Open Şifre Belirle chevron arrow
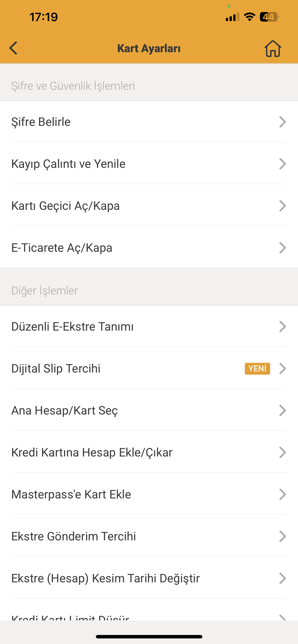The height and width of the screenshot is (644, 298). pyautogui.click(x=282, y=122)
